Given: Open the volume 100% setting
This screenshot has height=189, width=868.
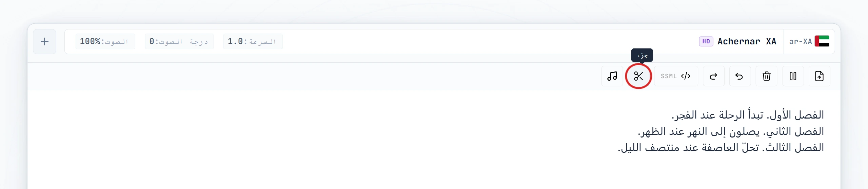Looking at the screenshot, I should click(x=105, y=42).
